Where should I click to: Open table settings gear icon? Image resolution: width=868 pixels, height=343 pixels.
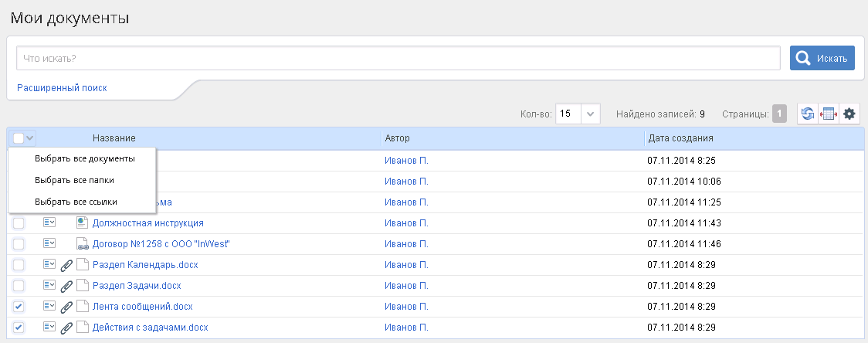tap(849, 114)
